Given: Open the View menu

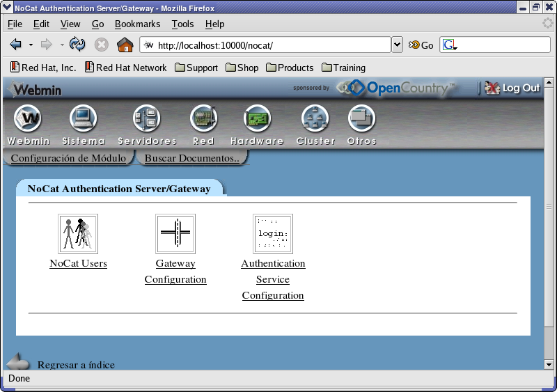Looking at the screenshot, I should [x=70, y=24].
